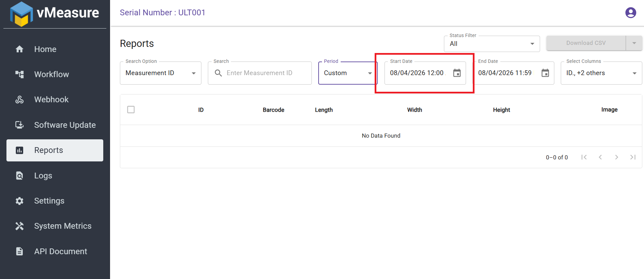Open the user account avatar menu
Screen dimensions: 644x279
(x=631, y=13)
